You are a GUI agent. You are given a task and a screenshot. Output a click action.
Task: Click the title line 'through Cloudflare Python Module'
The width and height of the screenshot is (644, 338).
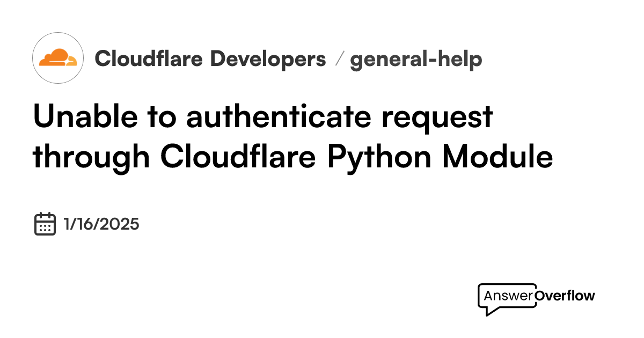(x=293, y=156)
